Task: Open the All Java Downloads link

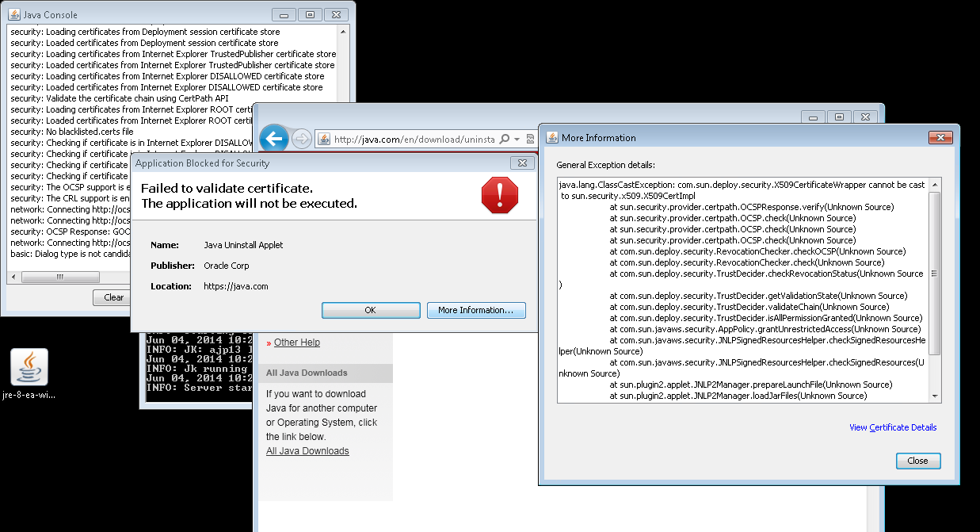Action: (x=307, y=451)
